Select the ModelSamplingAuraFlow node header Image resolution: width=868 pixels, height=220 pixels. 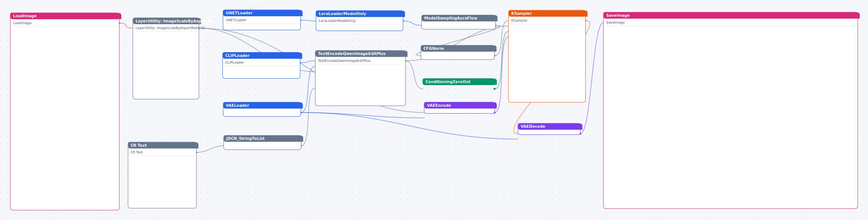(x=459, y=18)
